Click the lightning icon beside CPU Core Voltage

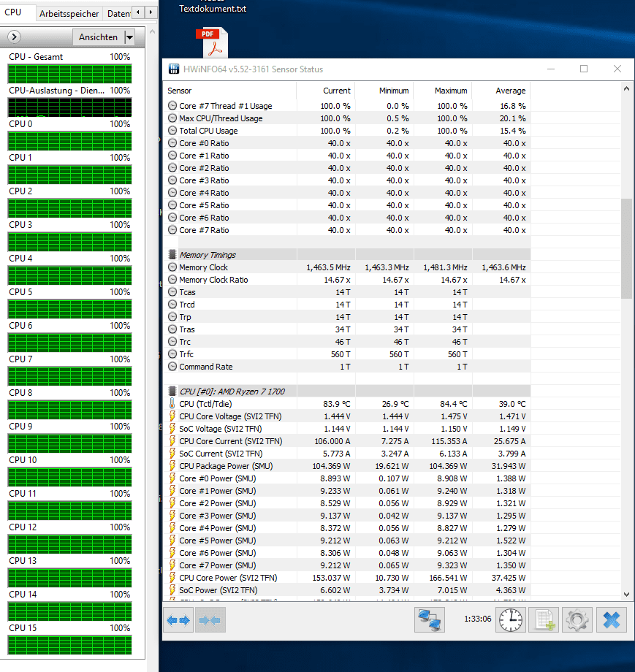[x=172, y=416]
